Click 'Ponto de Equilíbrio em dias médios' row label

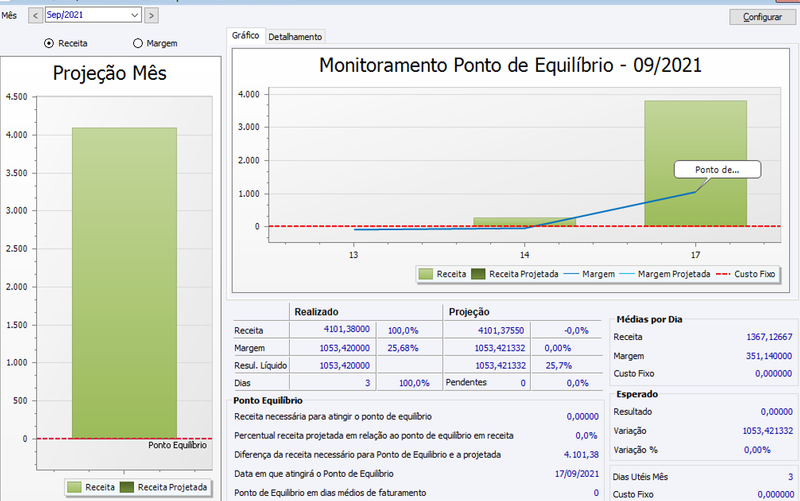coord(330,493)
